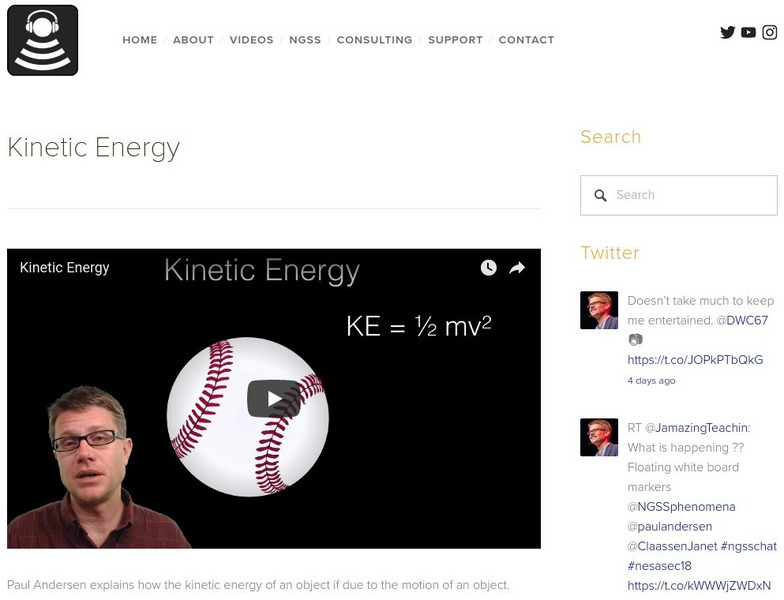This screenshot has height=600, width=784.
Task: Navigate to the Support page
Action: (455, 40)
